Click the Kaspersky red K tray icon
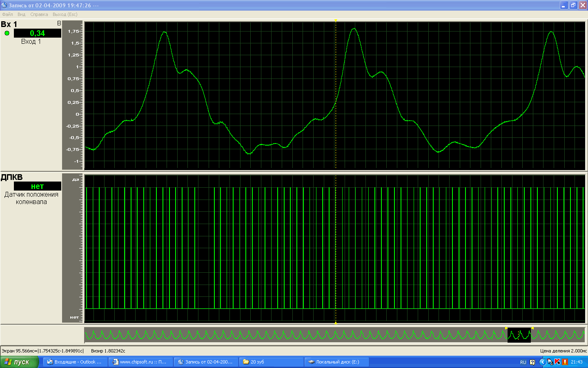 (557, 362)
